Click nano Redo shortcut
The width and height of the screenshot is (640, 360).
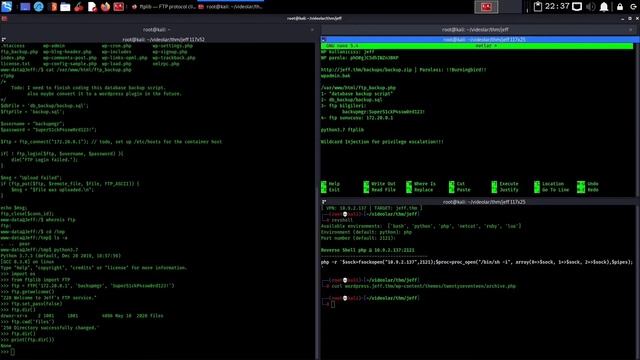[588, 190]
